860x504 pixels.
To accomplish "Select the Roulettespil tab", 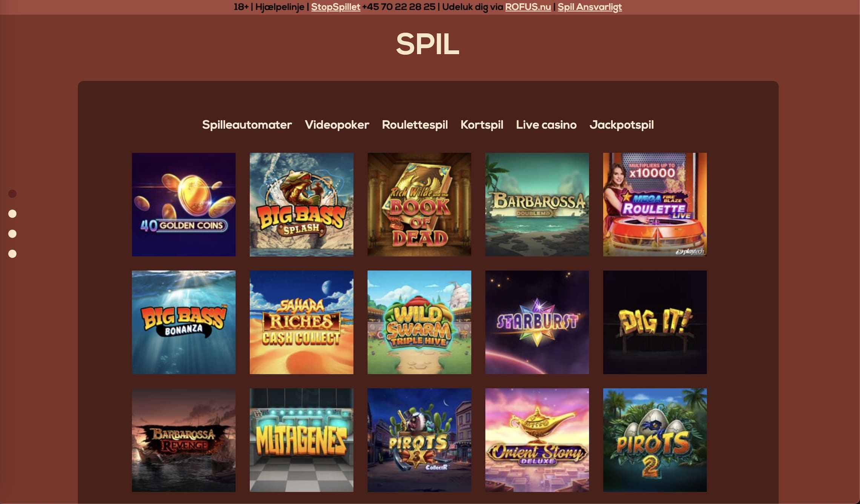I will tap(415, 125).
